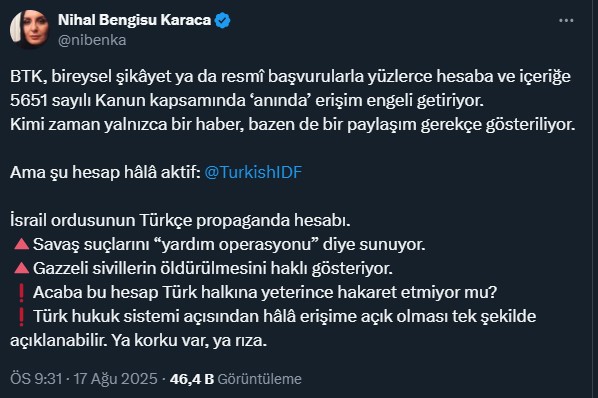Click the red triangle before 'Gazzeli sivillerin'
This screenshot has height=398, width=598.
[21, 268]
